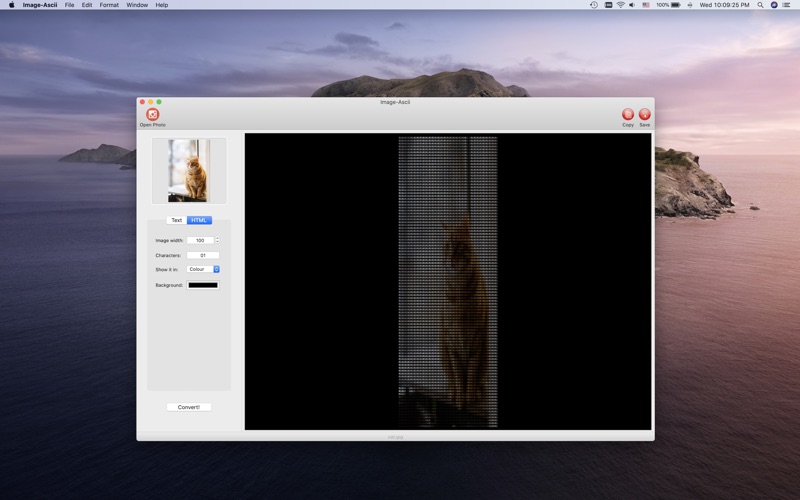Image resolution: width=800 pixels, height=500 pixels.
Task: Click the Wi-Fi status icon
Action: click(620, 5)
